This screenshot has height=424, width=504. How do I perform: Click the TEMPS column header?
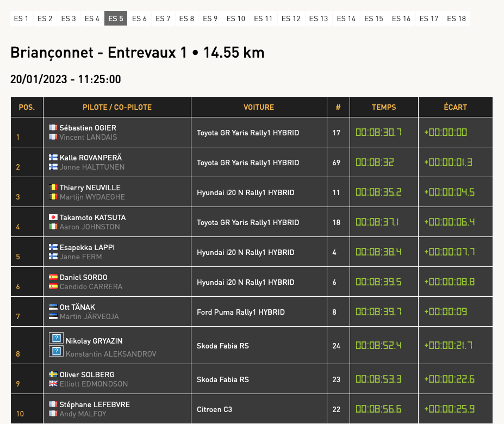tap(384, 107)
